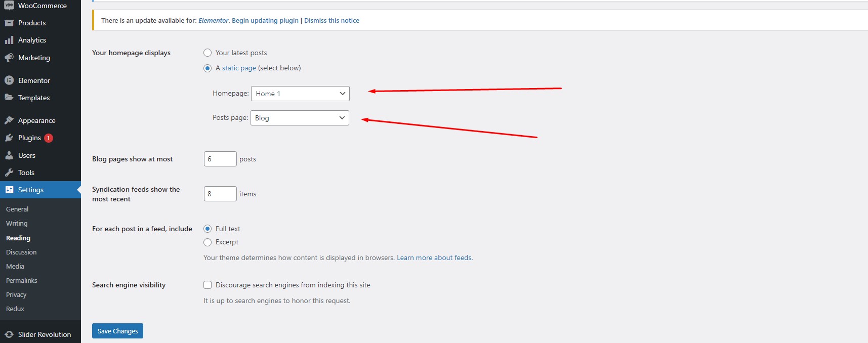868x343 pixels.
Task: Click the Marketing megaphone icon
Action: 9,58
